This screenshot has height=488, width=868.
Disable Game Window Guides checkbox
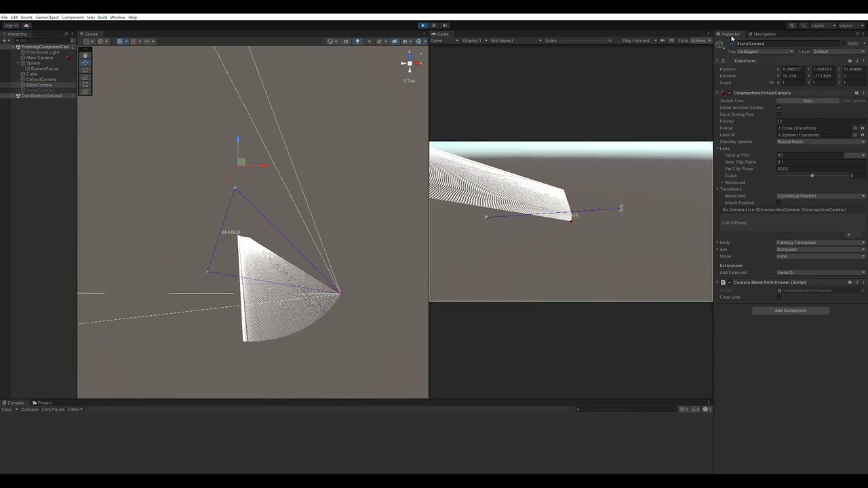click(x=778, y=107)
